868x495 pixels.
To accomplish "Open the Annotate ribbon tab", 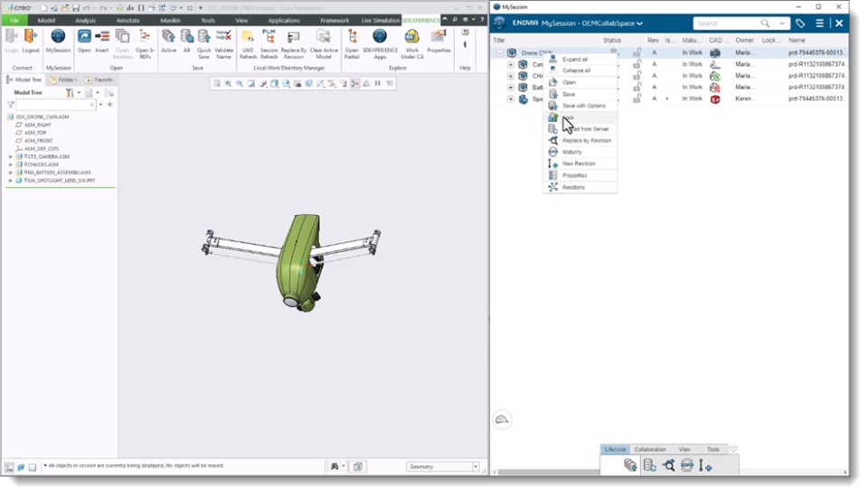I will [127, 21].
